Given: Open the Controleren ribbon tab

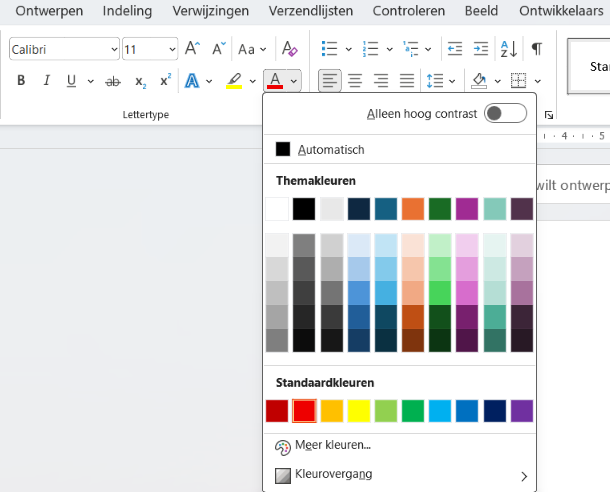Looking at the screenshot, I should [408, 11].
